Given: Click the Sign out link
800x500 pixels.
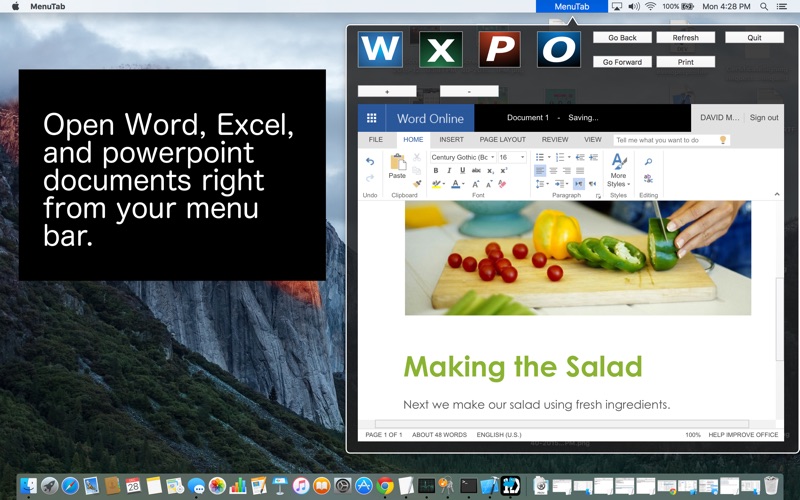Looking at the screenshot, I should coord(764,117).
